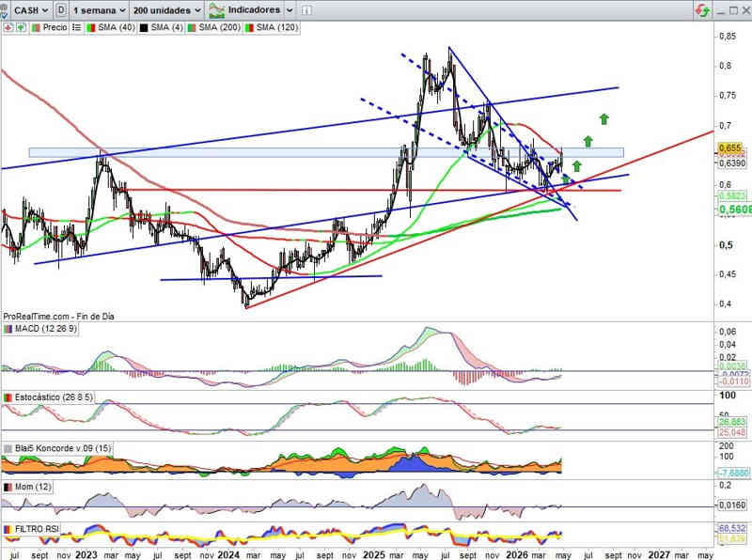Select the Precio label in the legend
The image size is (752, 560).
(x=55, y=28)
